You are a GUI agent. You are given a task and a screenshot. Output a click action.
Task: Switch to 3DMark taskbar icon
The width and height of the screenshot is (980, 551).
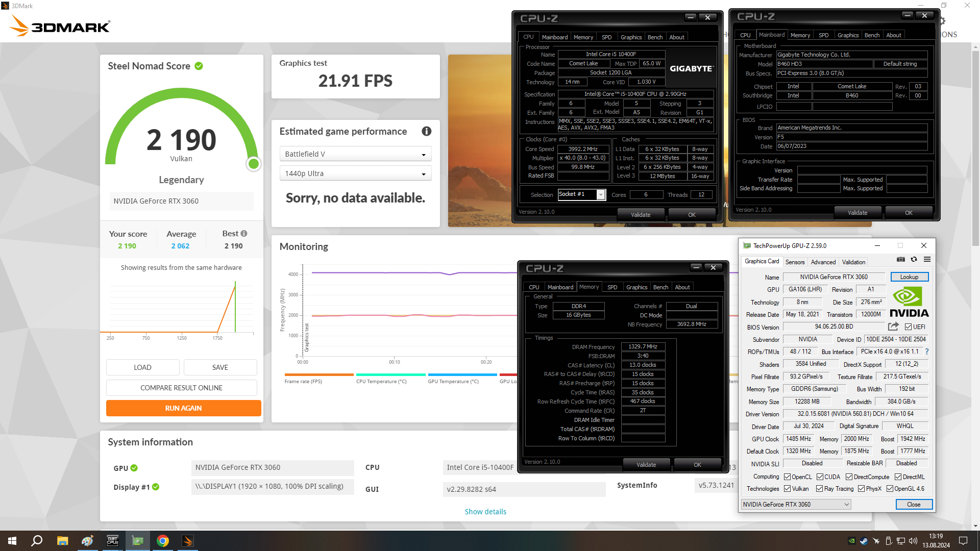187,541
